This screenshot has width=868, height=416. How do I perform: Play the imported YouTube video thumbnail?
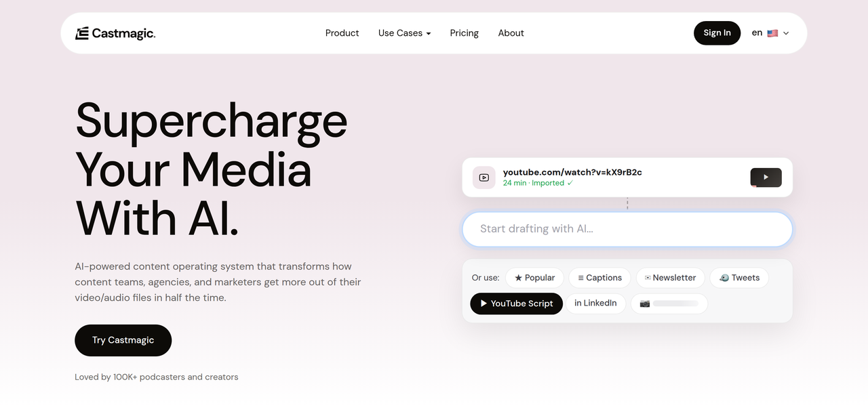(x=766, y=178)
